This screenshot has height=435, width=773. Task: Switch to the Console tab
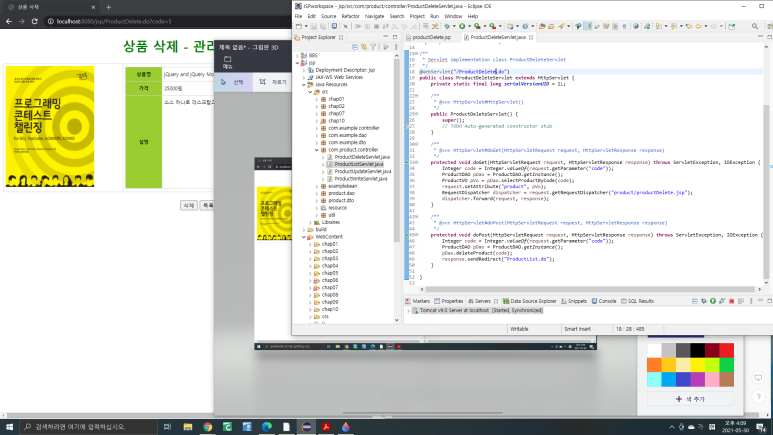pos(604,301)
